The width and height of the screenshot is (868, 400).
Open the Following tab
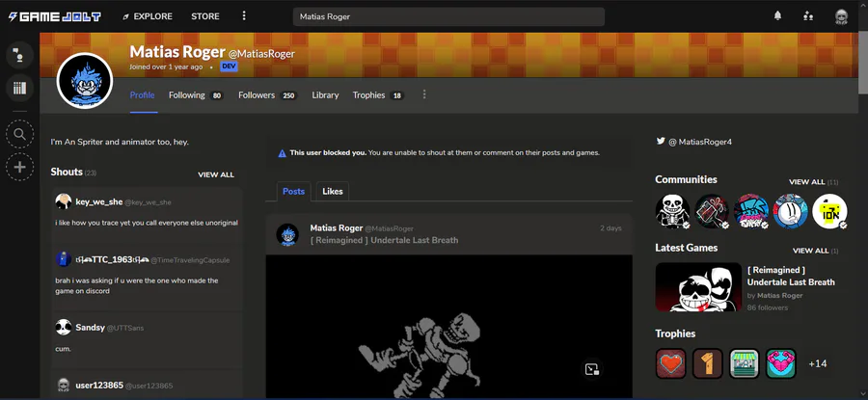click(x=196, y=95)
